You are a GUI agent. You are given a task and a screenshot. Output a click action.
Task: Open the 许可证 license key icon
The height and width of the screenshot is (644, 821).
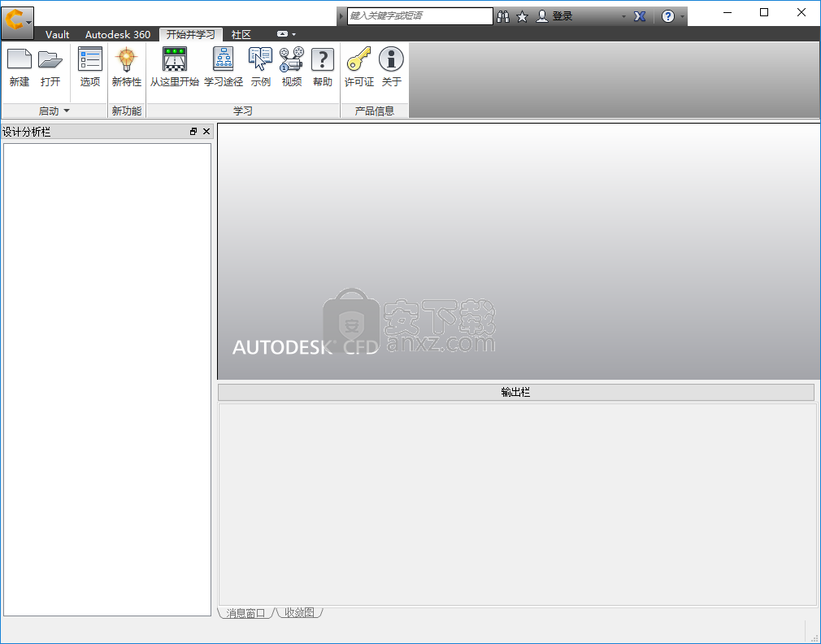[x=358, y=59]
